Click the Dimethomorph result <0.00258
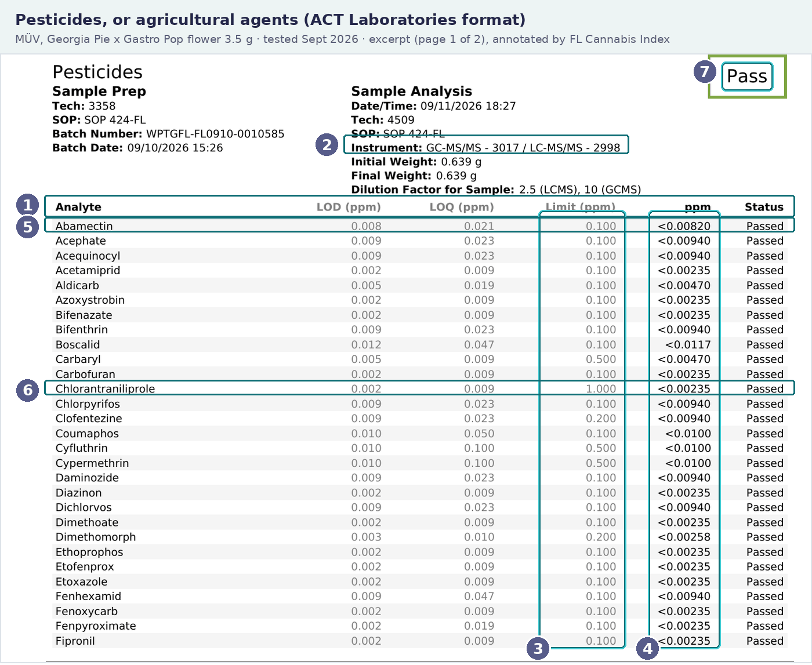Image resolution: width=812 pixels, height=665 pixels. click(x=684, y=537)
